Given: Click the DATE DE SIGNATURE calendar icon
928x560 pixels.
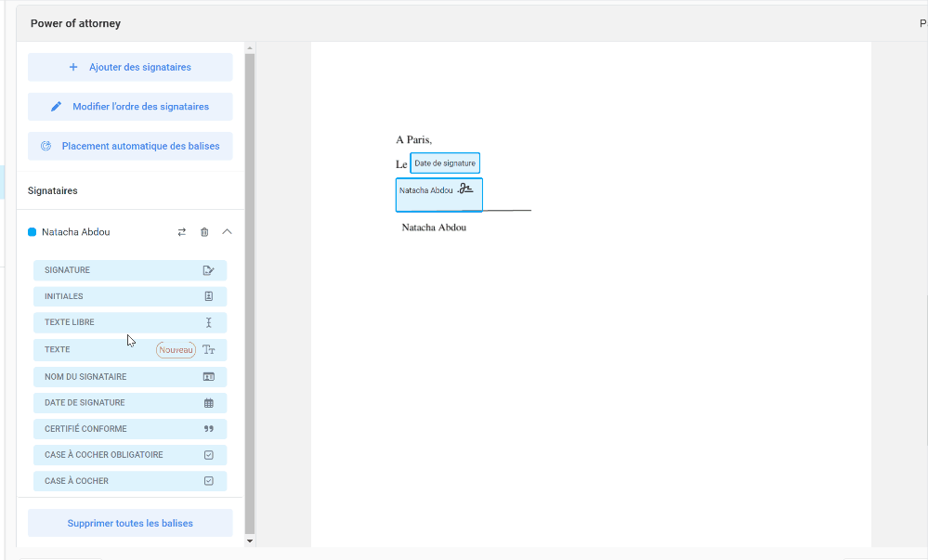Looking at the screenshot, I should click(x=209, y=403).
